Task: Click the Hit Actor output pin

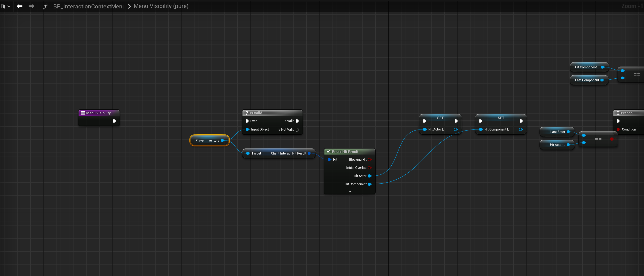Action: pos(369,176)
